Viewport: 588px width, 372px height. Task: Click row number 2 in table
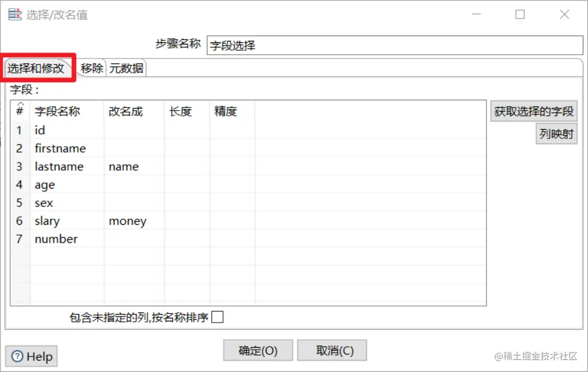(20, 148)
